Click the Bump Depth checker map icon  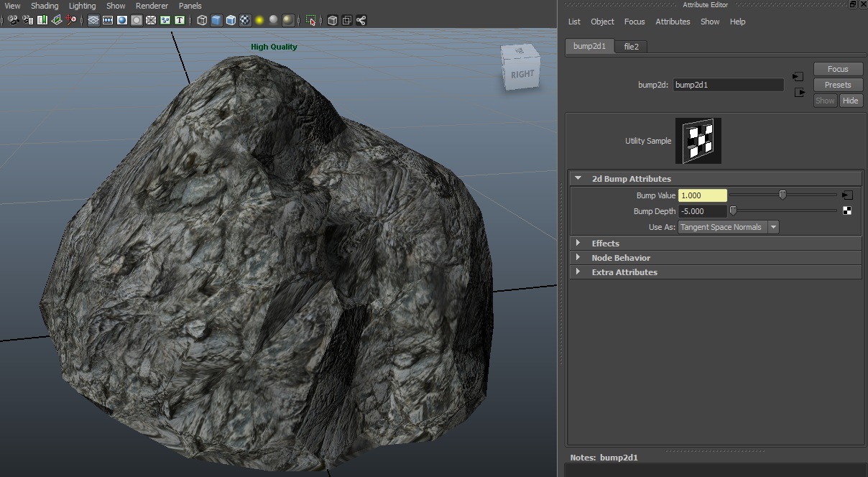point(847,210)
